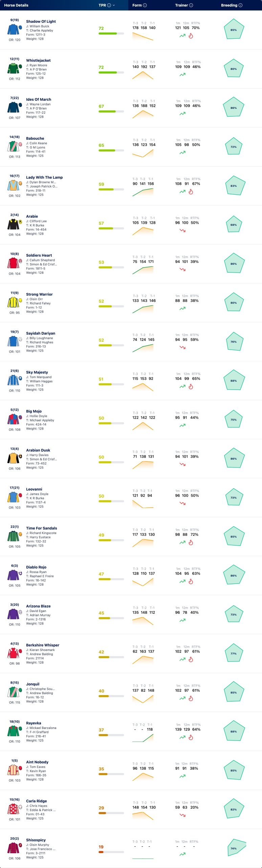The image size is (262, 868).
Task: Select the Breeding column header
Action: point(229,5)
